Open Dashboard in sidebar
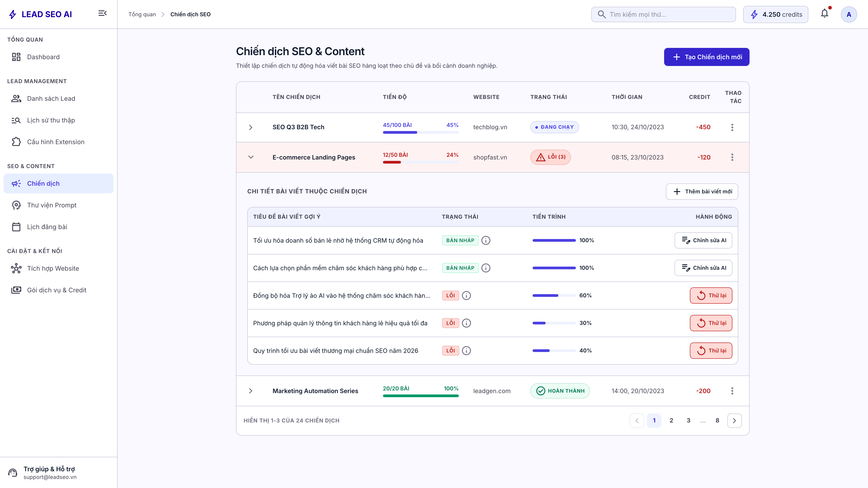Viewport: 868px width, 488px height. point(59,57)
